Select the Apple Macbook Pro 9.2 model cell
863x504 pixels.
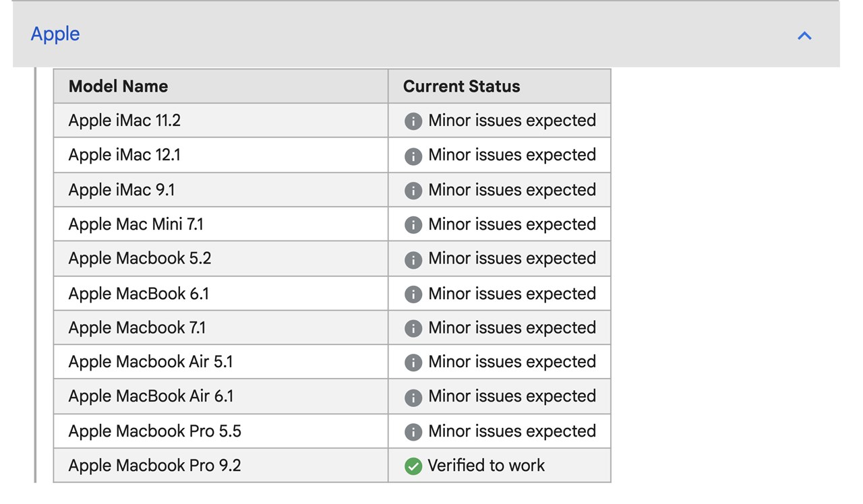click(x=154, y=466)
